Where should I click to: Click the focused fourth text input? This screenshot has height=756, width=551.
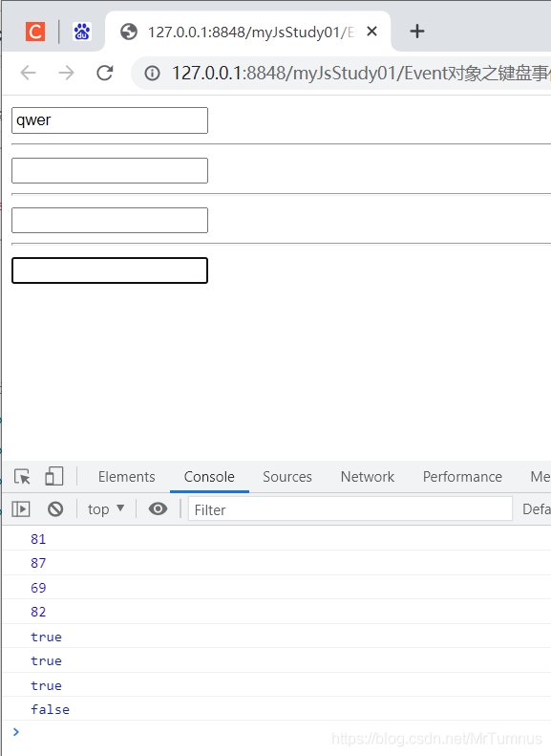click(x=110, y=270)
